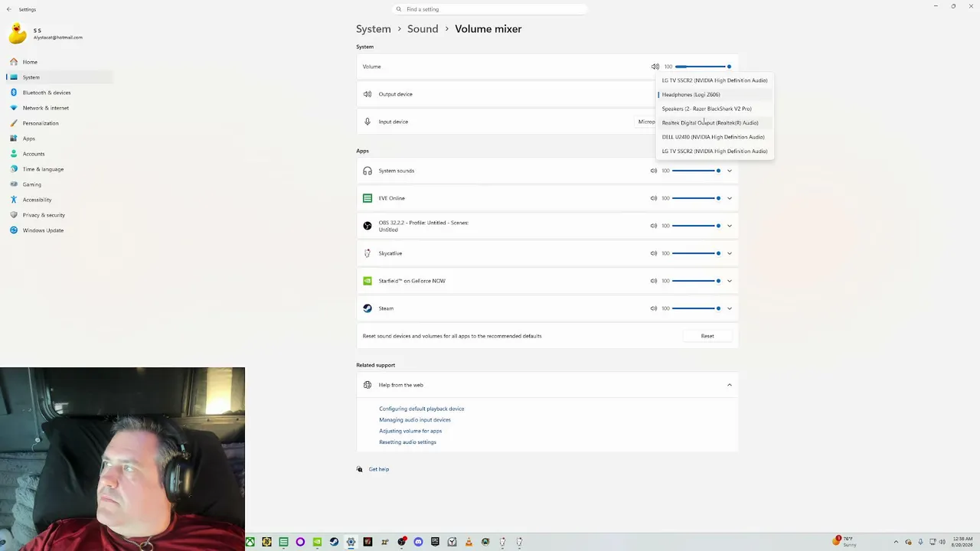The width and height of the screenshot is (980, 551).
Task: Collapse the Help from the web section
Action: [730, 385]
